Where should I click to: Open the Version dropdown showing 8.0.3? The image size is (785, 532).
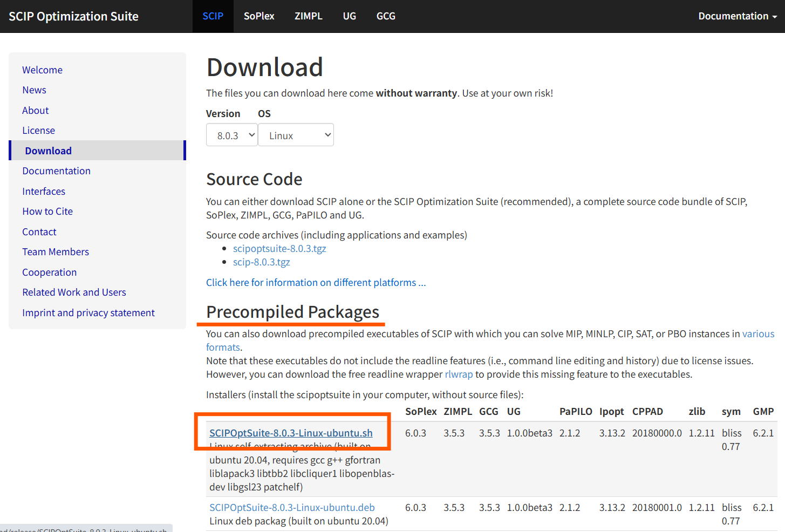[x=231, y=135]
